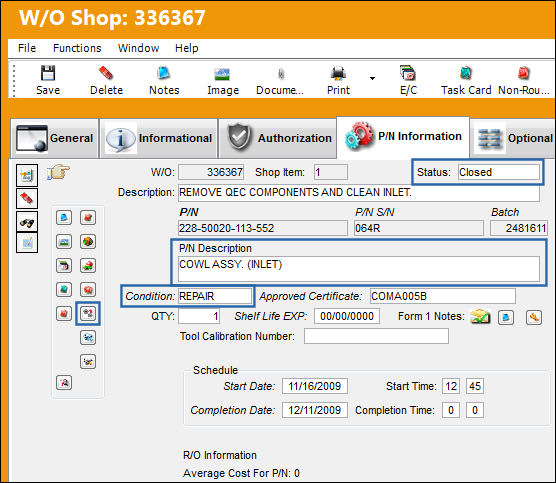The image size is (556, 483).
Task: Switch to the Authorization tab
Action: point(278,138)
